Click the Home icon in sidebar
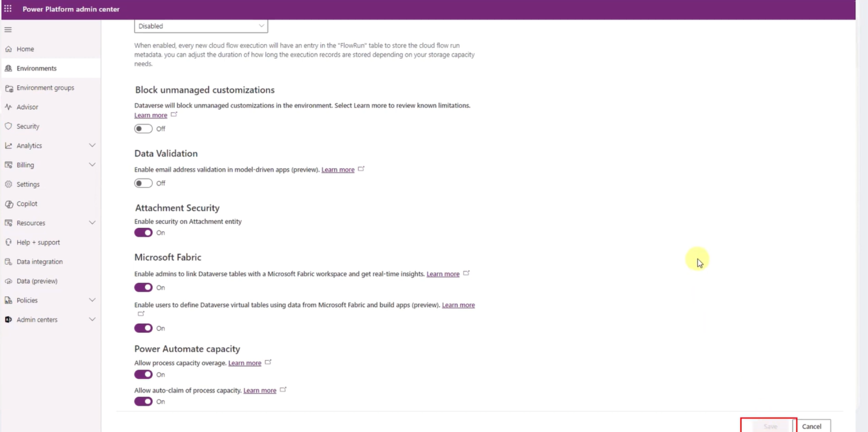868x432 pixels. pos(9,49)
